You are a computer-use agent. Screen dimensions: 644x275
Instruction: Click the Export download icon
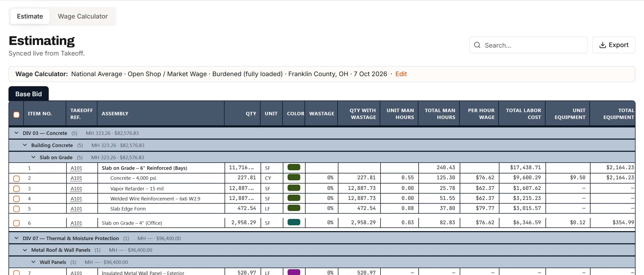[602, 45]
